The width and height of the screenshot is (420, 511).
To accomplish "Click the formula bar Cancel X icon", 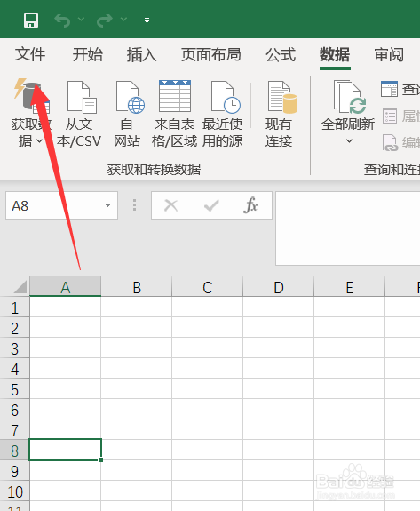I will (170, 205).
